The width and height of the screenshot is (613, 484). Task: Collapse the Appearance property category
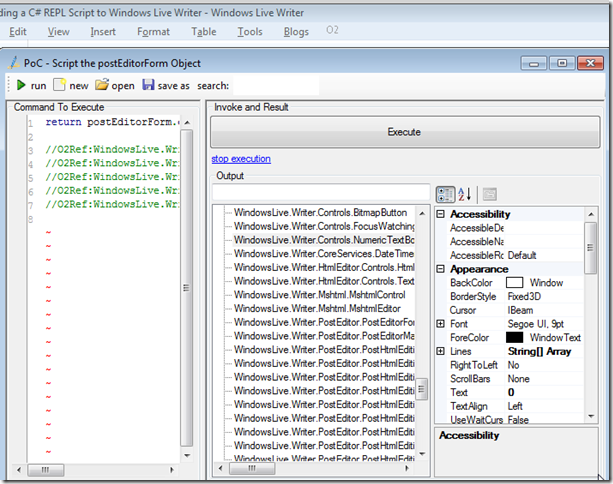pyautogui.click(x=441, y=269)
